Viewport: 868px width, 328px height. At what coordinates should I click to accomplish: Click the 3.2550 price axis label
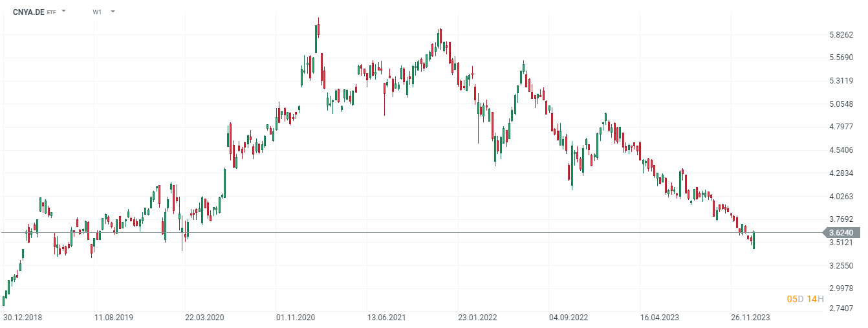pos(841,266)
